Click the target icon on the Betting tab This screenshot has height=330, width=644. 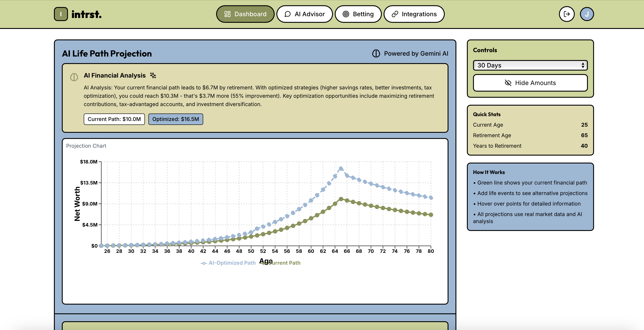346,14
